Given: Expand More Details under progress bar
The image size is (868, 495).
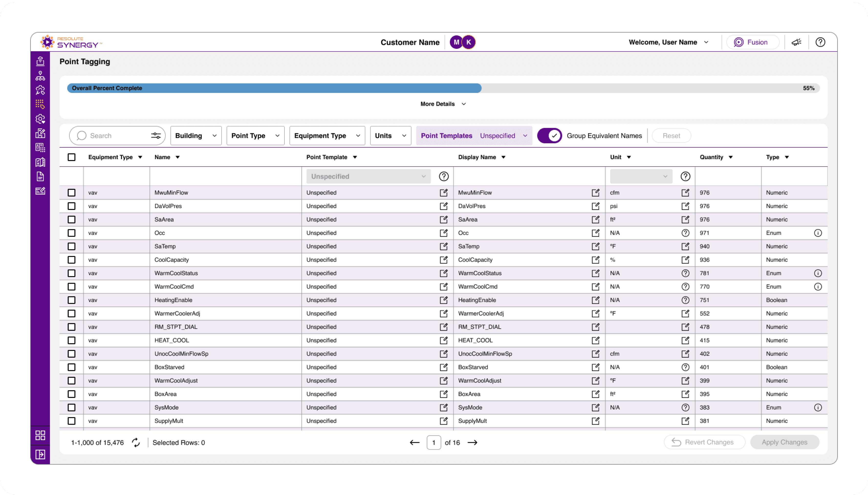Looking at the screenshot, I should pos(443,104).
